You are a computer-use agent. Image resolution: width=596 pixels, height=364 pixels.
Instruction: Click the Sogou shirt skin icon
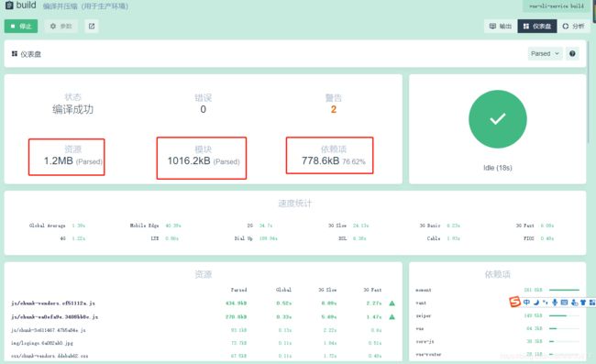coord(583,303)
